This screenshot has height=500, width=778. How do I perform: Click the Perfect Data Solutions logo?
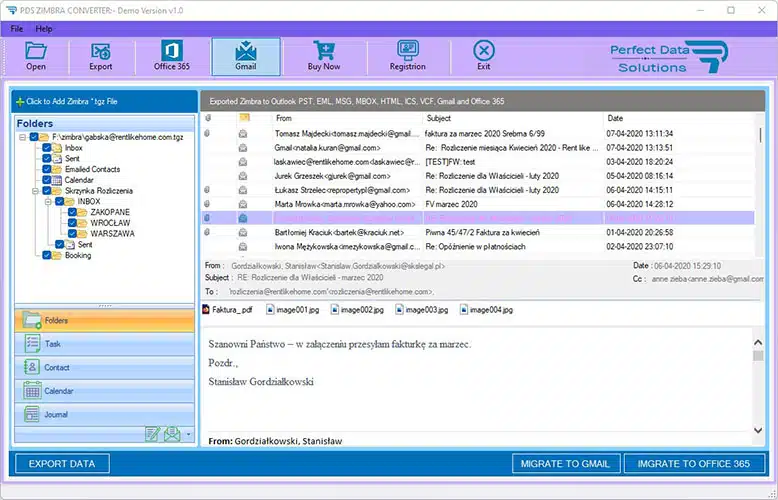point(669,57)
